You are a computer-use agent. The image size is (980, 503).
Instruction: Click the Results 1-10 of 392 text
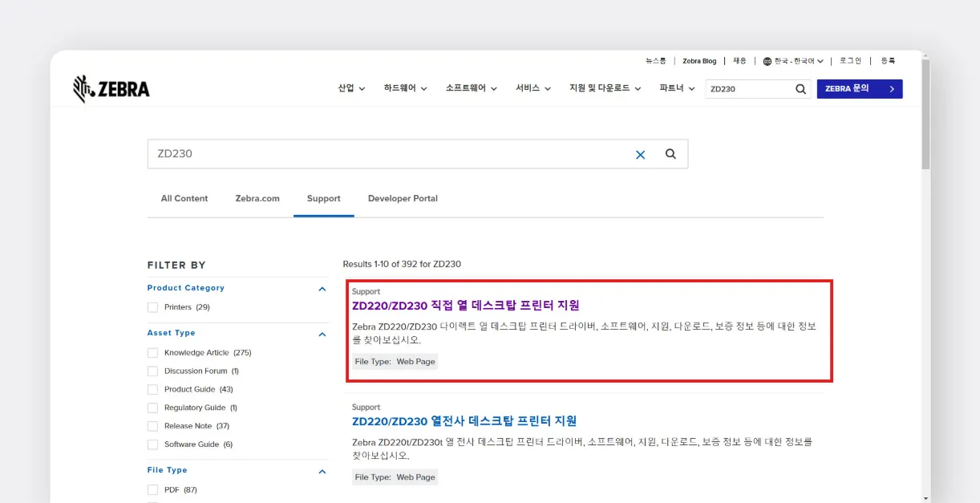[402, 264]
